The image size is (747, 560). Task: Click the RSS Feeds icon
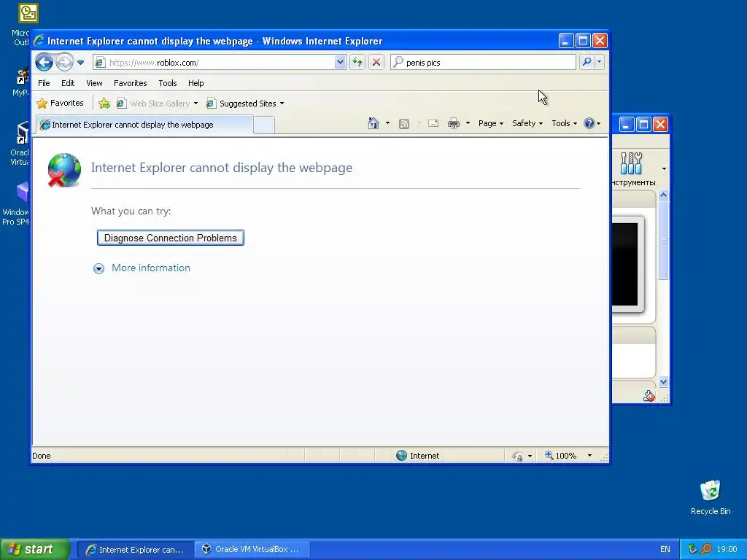point(404,124)
